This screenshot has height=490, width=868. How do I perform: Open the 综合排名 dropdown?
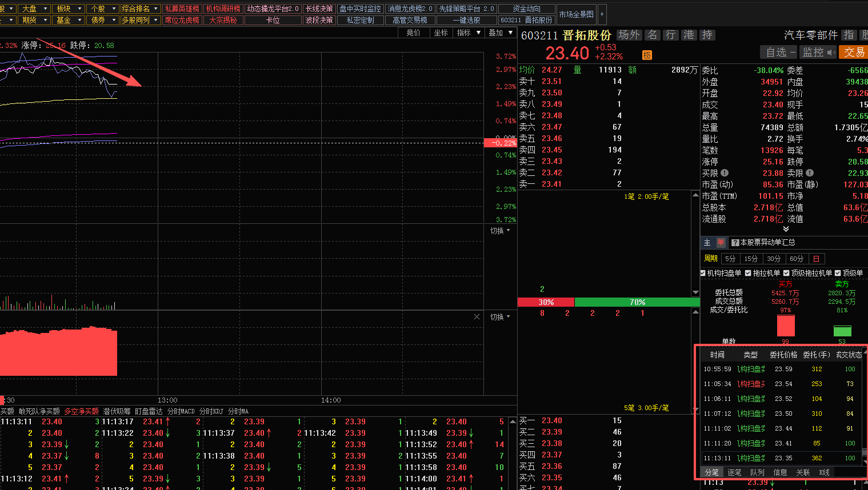point(140,9)
